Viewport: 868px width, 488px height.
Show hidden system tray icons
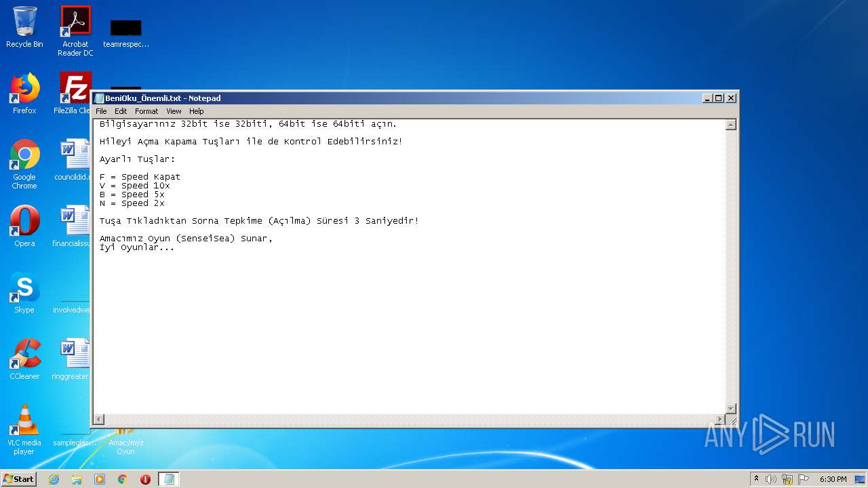757,479
